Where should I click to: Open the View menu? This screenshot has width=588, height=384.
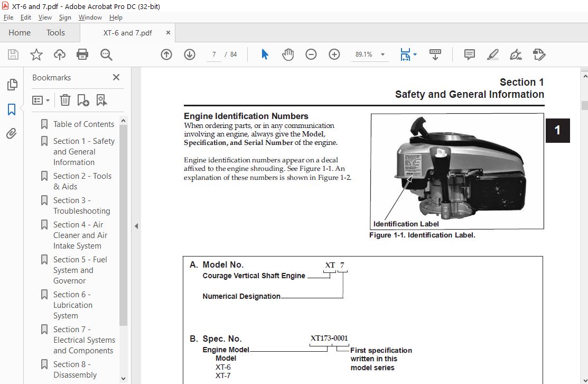[x=45, y=17]
